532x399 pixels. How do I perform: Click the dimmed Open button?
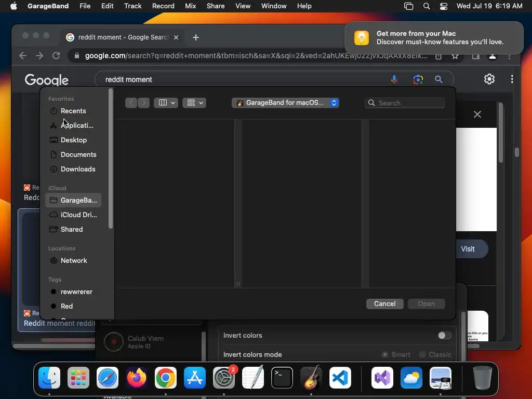point(426,303)
